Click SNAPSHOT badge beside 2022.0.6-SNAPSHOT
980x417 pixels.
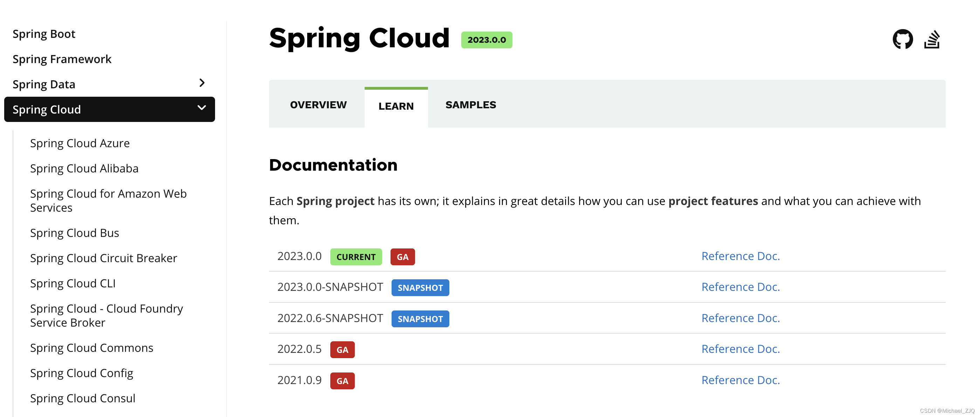pos(420,319)
